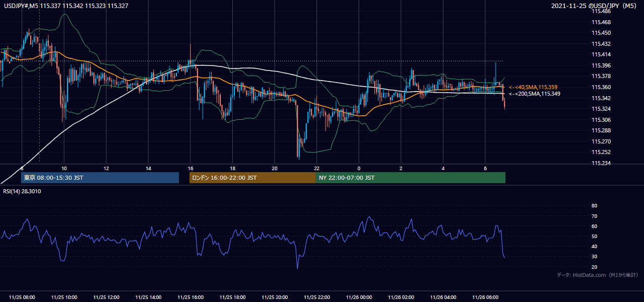Image resolution: width=644 pixels, height=302 pixels.
Task: Click the 11/25 22:00 time axis label
Action: pos(316,297)
